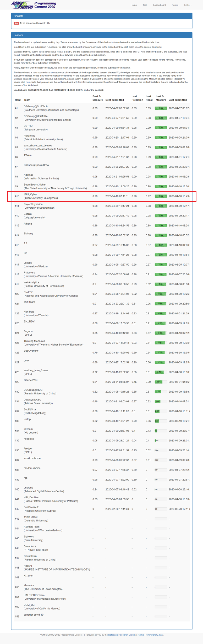203x644 pixels.
Task: Click JNU_Cyber last F-measure bar
Action: point(161,196)
